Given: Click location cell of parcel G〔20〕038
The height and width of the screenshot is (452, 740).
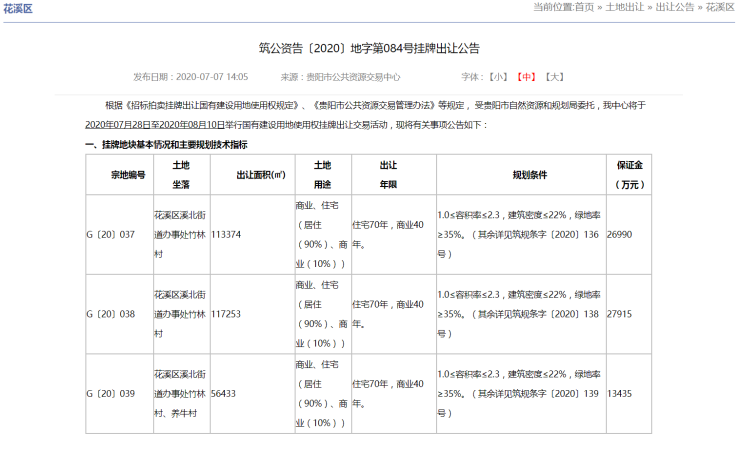Looking at the screenshot, I should (180, 314).
